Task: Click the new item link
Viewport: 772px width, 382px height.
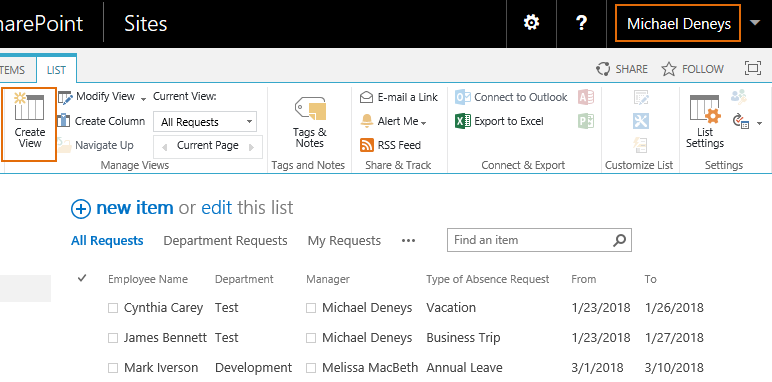Action: (x=134, y=208)
